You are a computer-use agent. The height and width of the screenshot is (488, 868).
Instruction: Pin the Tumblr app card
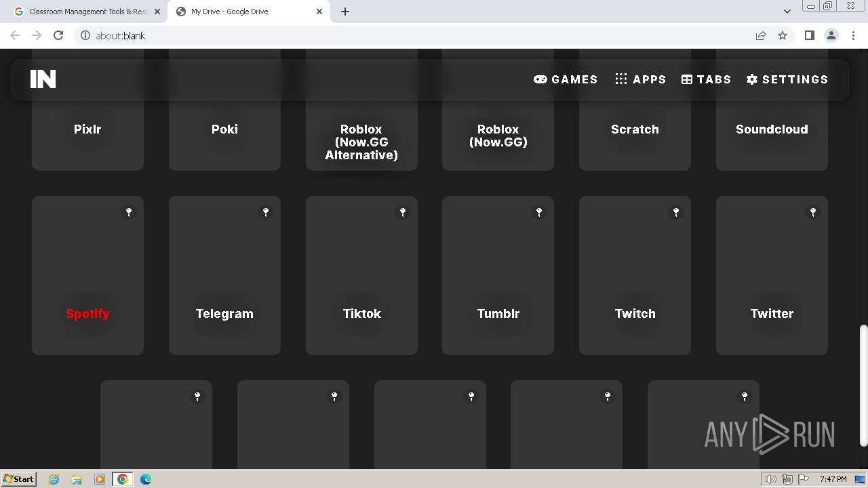point(539,212)
